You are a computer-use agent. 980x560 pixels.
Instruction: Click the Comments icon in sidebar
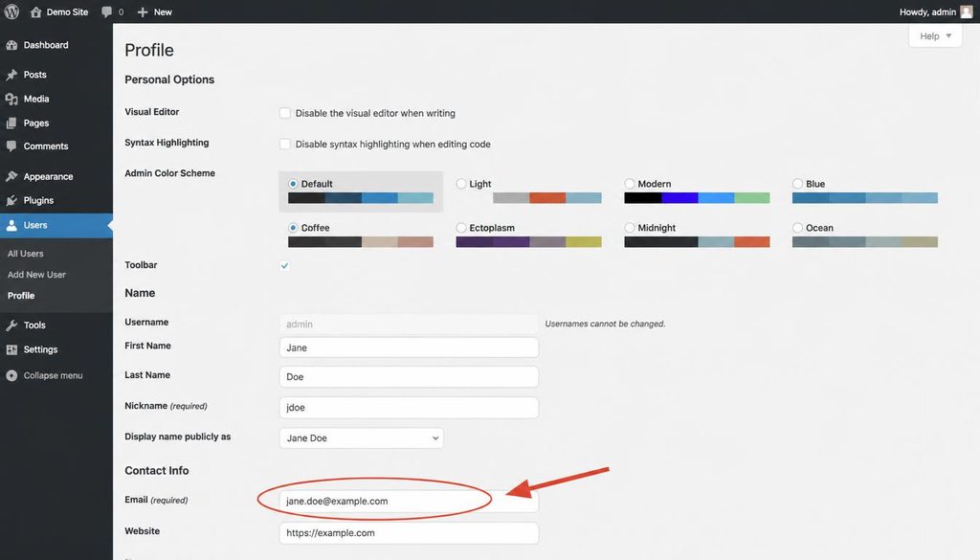(x=11, y=146)
